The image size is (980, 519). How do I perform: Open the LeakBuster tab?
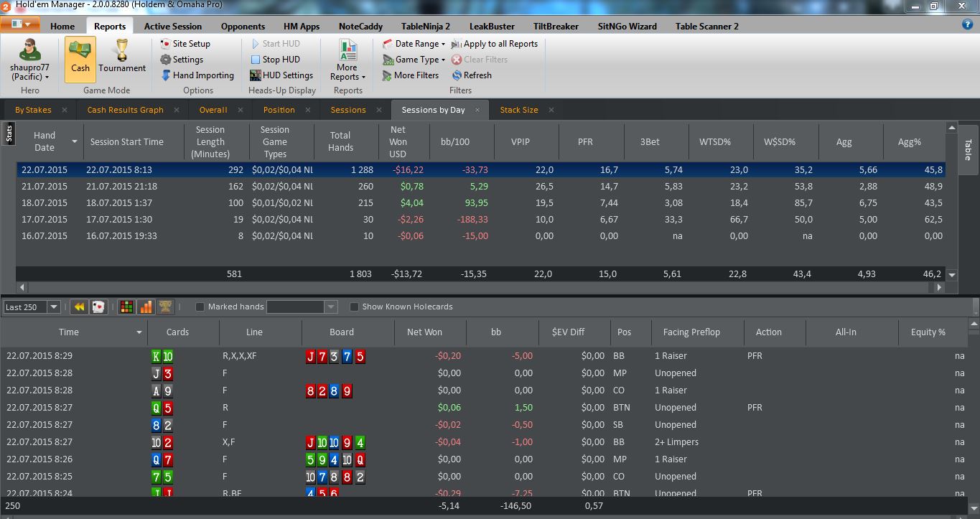tap(492, 27)
